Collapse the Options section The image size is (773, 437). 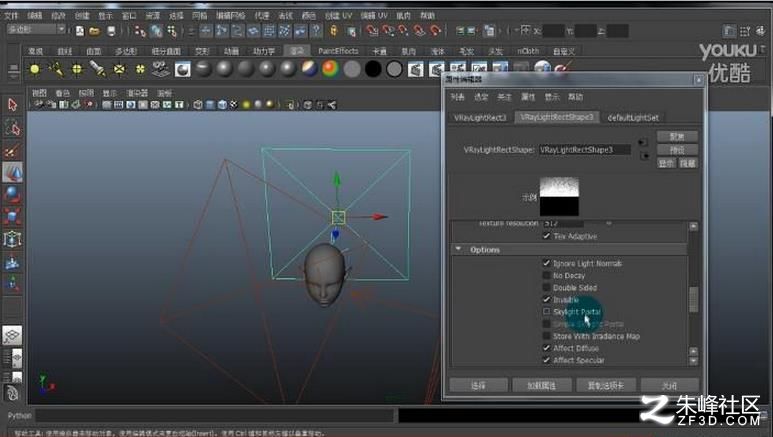point(458,249)
